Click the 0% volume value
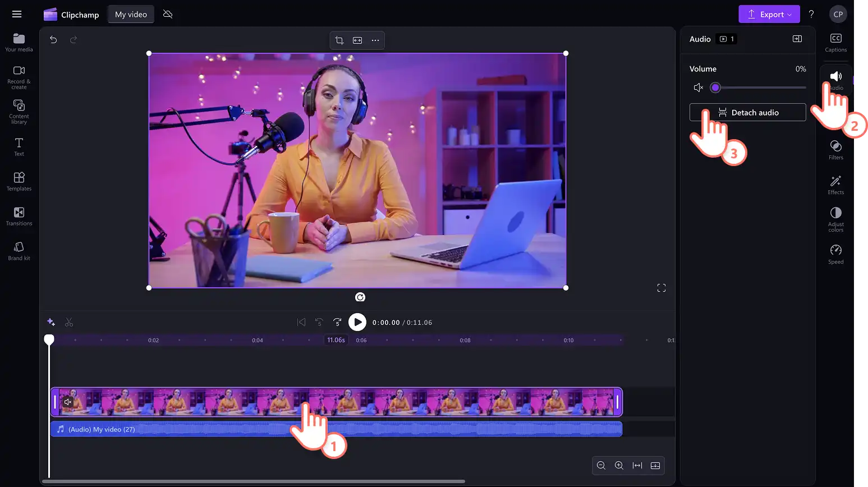Viewport: 868px width, 487px height. click(801, 69)
